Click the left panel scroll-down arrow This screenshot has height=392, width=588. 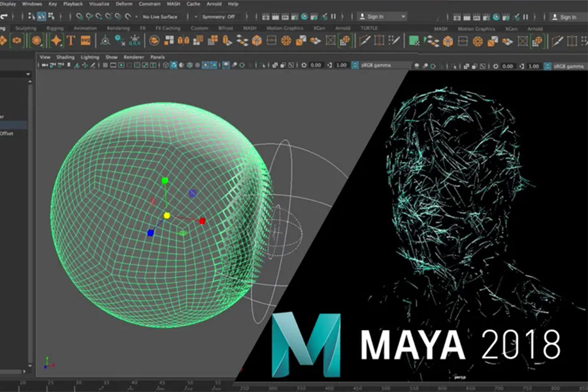[30, 366]
